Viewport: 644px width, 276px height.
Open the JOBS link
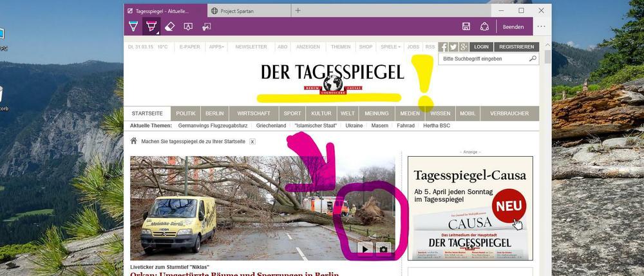coord(413,47)
